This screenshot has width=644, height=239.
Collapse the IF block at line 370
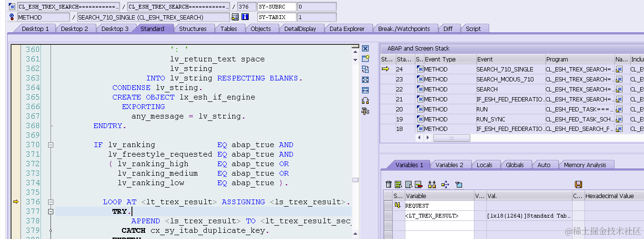tap(51, 145)
